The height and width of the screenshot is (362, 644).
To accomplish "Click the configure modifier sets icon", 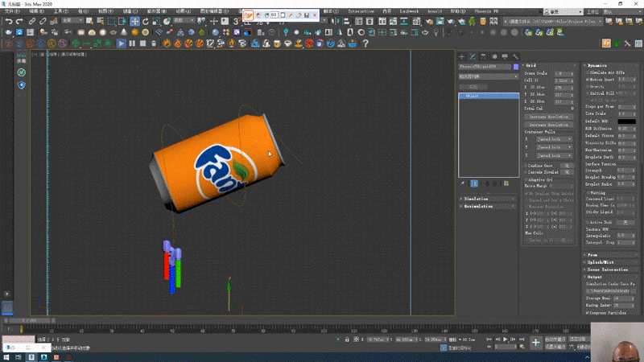I will click(506, 183).
